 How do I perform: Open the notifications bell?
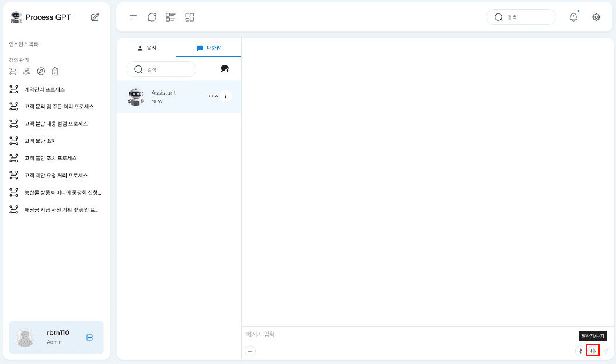(x=573, y=17)
